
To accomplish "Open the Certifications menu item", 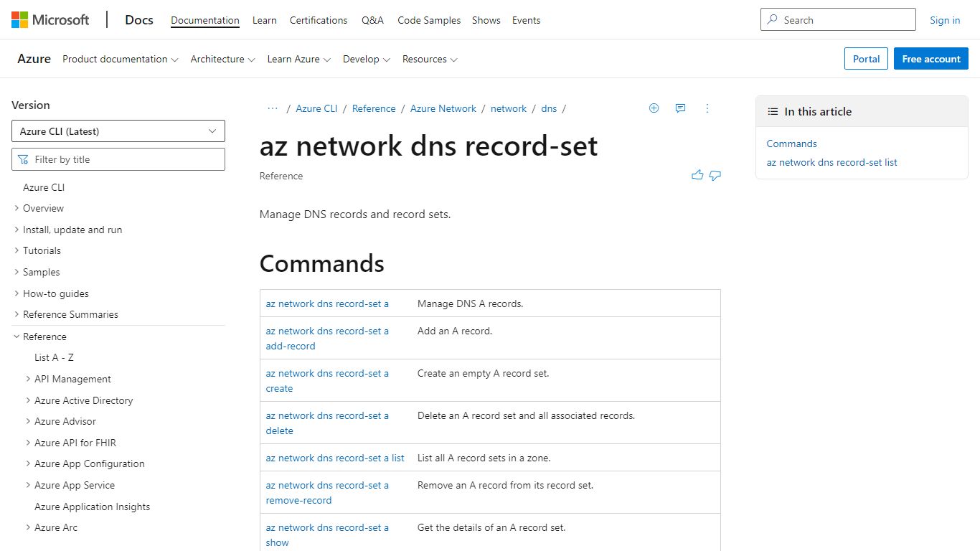I will coord(319,20).
